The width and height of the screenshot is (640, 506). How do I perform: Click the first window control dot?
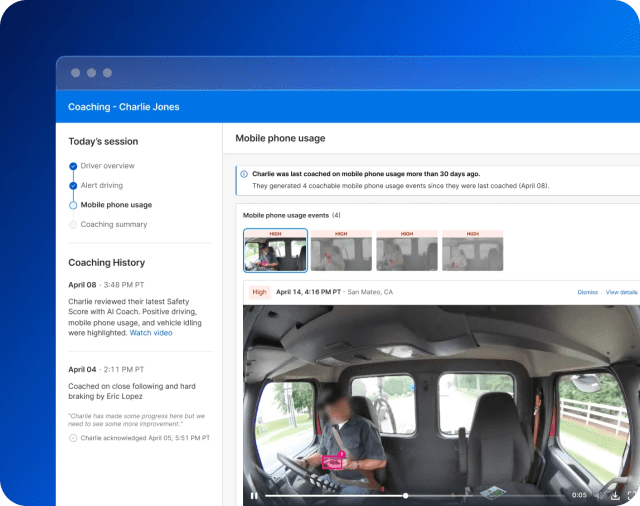(x=76, y=73)
